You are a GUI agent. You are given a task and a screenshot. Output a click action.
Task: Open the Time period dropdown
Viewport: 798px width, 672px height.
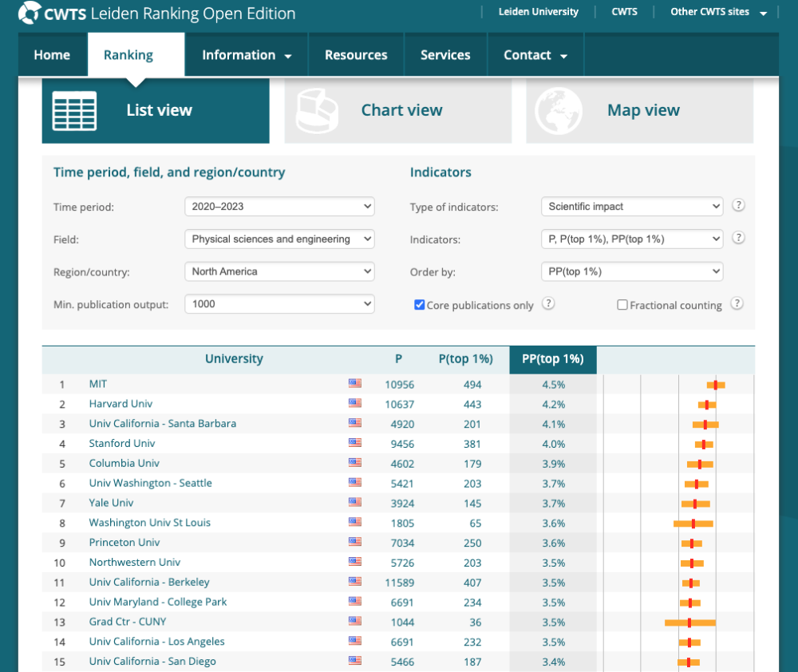coord(279,206)
